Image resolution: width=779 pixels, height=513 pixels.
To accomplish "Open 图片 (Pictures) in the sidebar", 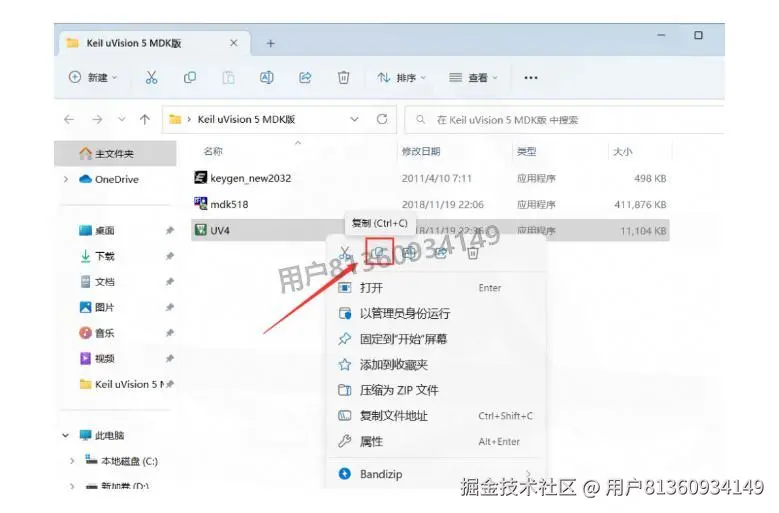I will coord(97,307).
